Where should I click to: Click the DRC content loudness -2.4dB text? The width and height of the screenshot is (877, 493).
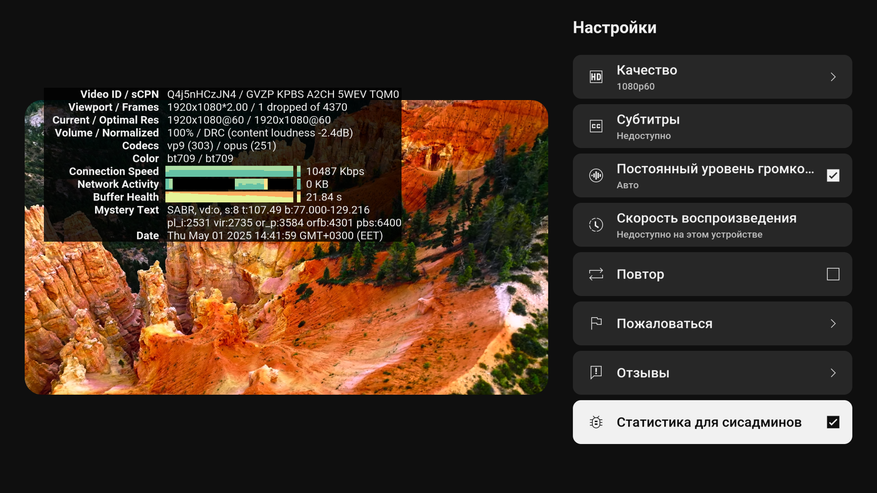278,133
